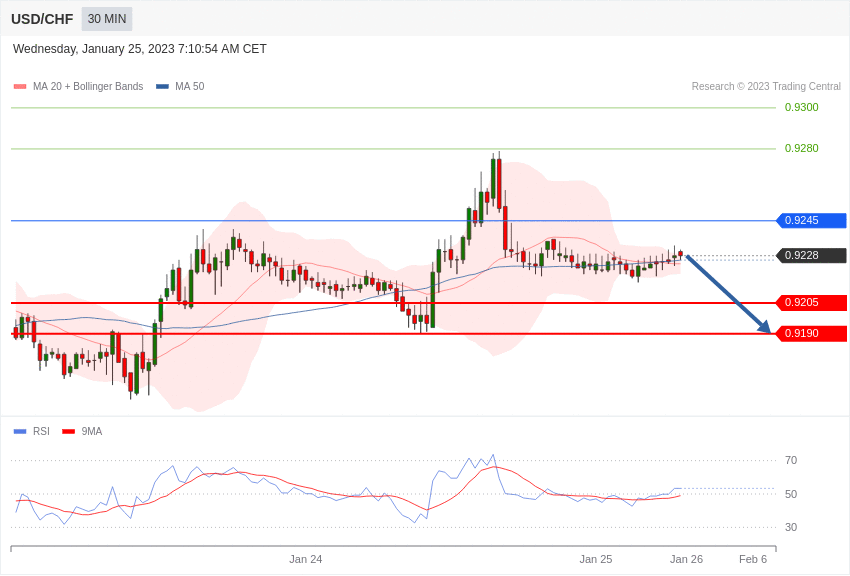This screenshot has height=576, width=850.
Task: Click the 30 MIN timeframe badge
Action: tap(107, 19)
